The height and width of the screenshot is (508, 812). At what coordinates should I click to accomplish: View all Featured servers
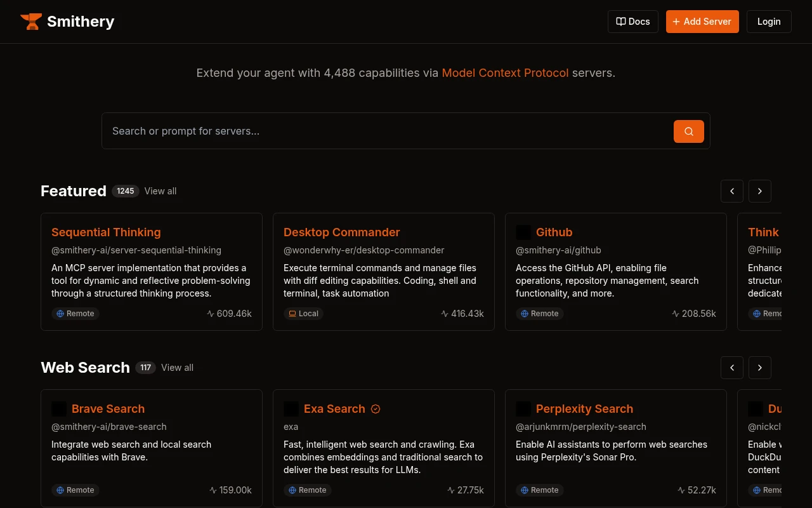tap(160, 191)
